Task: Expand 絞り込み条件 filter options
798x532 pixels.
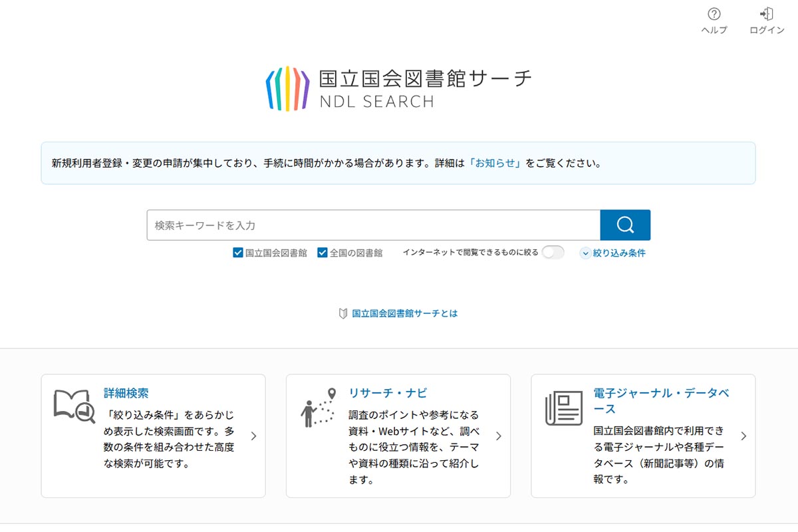Action: [613, 253]
